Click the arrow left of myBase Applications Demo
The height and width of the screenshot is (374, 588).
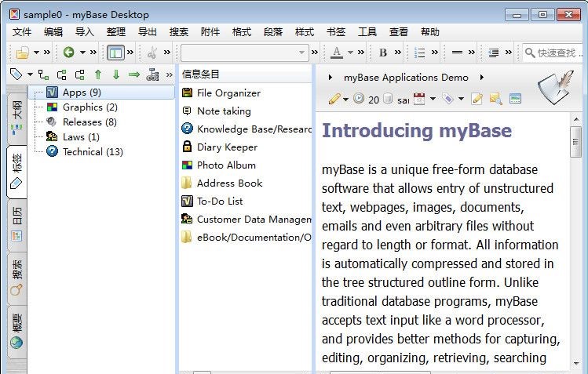tap(330, 78)
